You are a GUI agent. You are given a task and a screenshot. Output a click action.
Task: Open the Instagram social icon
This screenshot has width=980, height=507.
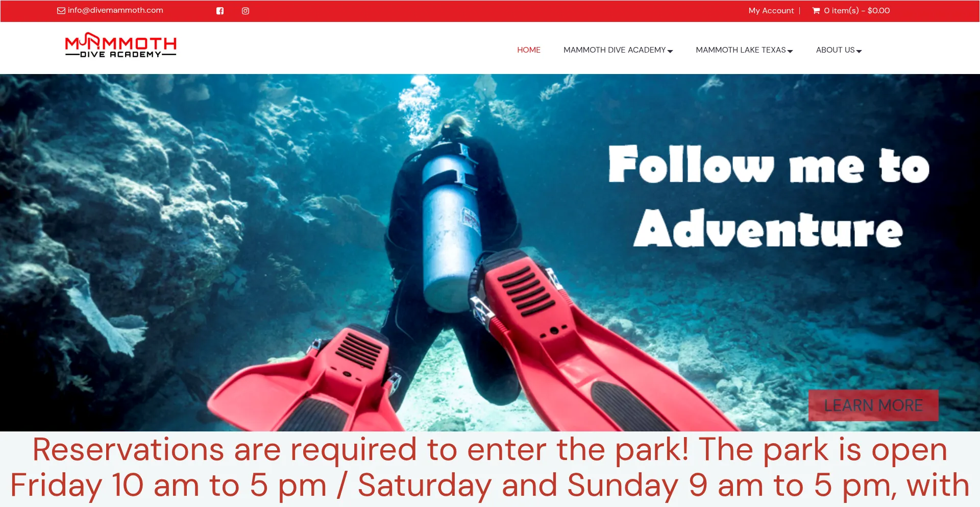pyautogui.click(x=246, y=11)
